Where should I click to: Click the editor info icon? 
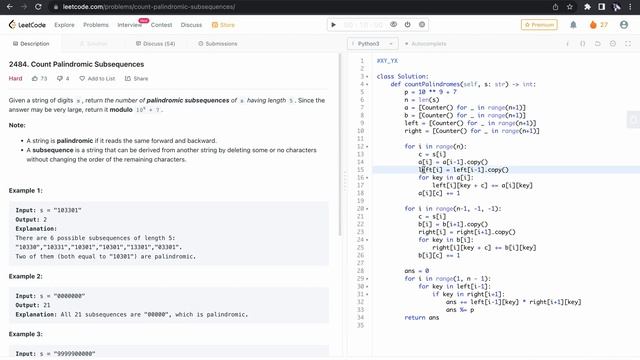click(x=567, y=44)
